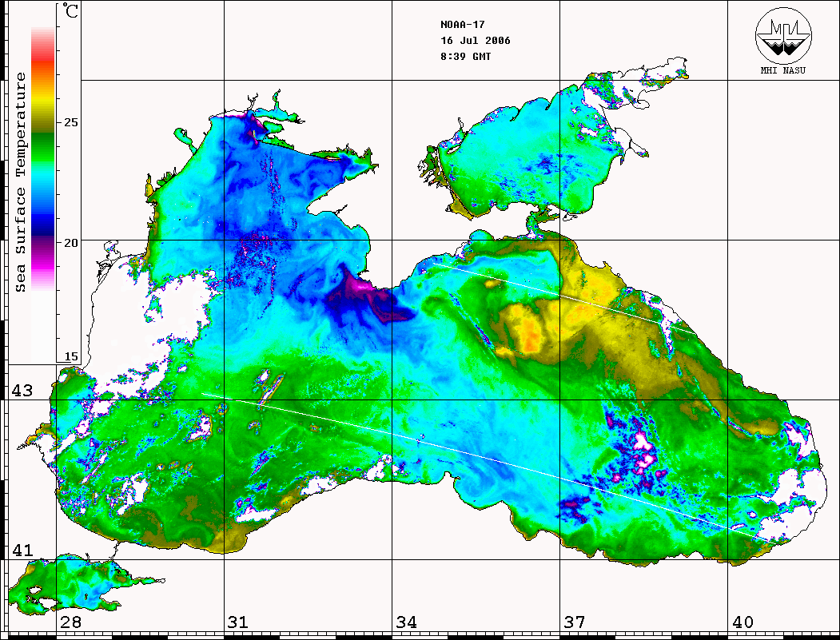Select the purple cold-water patch west of Crimea
This screenshot has height=640, width=840.
[360, 298]
